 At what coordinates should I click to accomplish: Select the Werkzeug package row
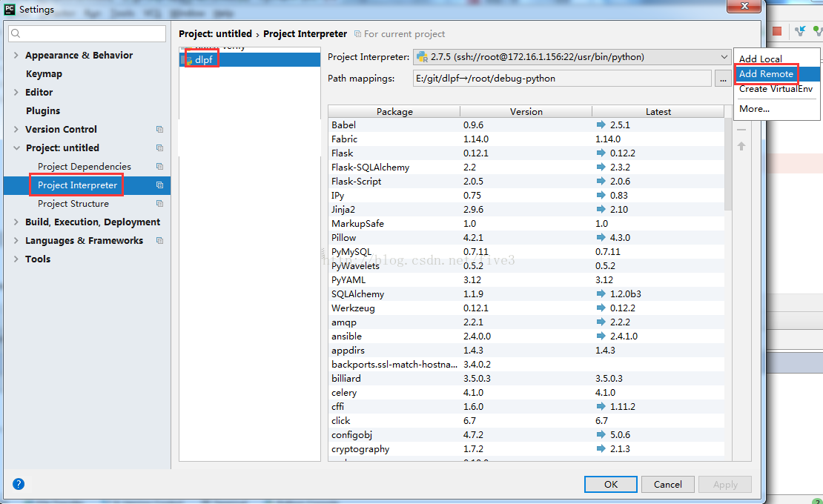coord(526,308)
